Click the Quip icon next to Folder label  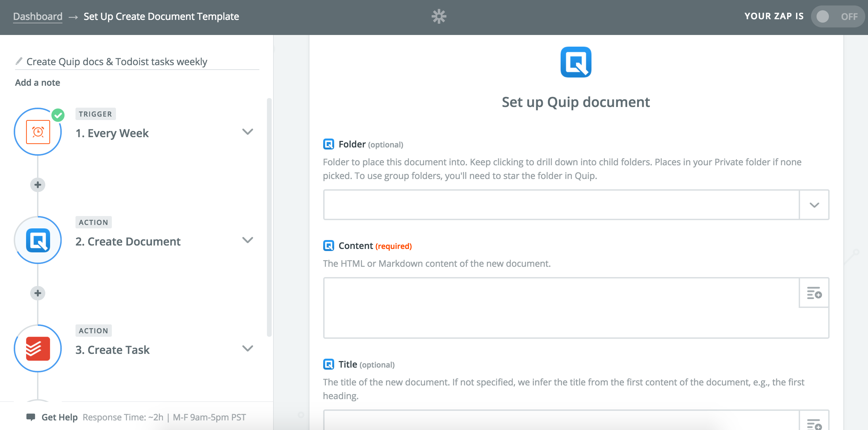[x=328, y=144]
